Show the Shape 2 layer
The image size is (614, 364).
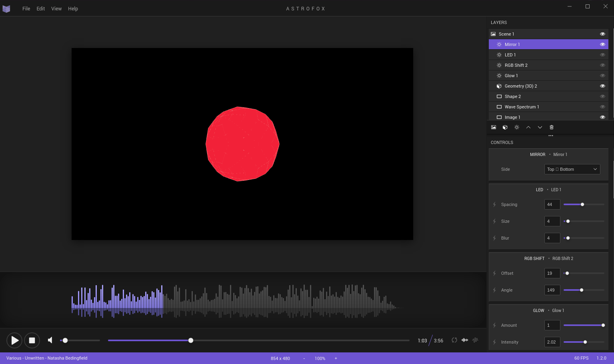tap(602, 96)
